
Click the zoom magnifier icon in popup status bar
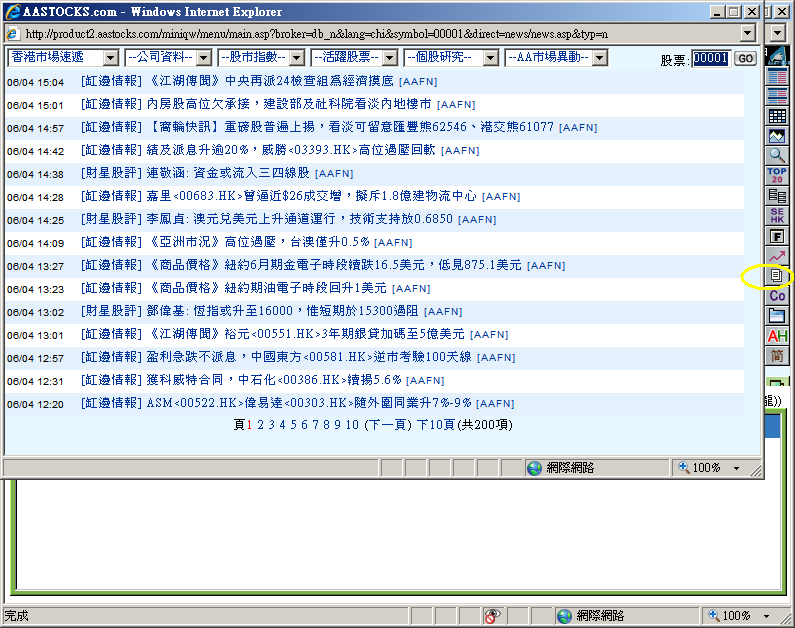[684, 467]
